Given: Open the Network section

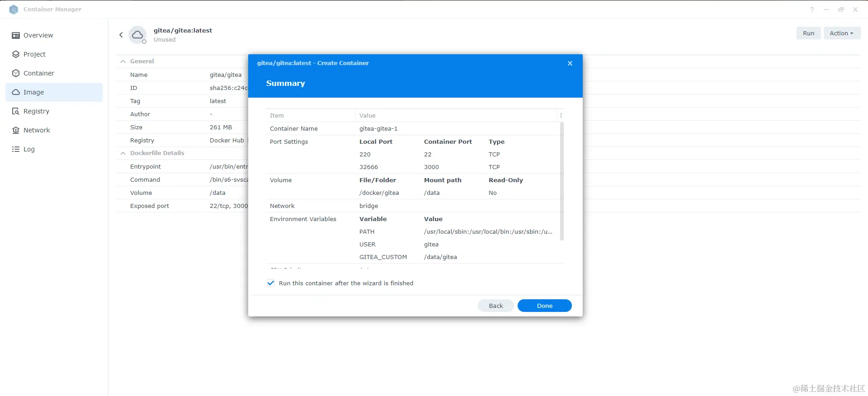Looking at the screenshot, I should (54, 130).
